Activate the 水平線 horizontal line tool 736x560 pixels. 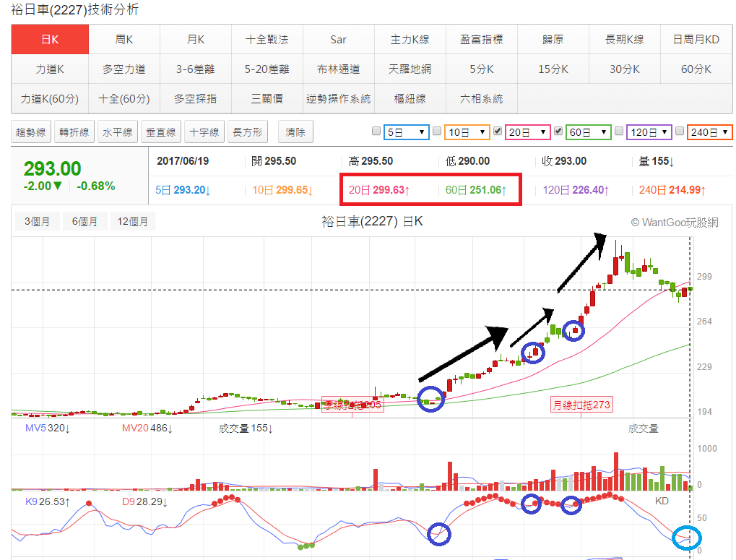[116, 132]
